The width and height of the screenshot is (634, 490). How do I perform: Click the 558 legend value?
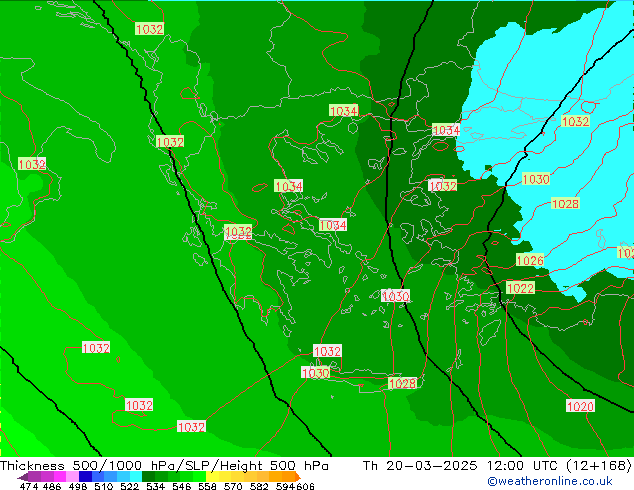pos(207,486)
